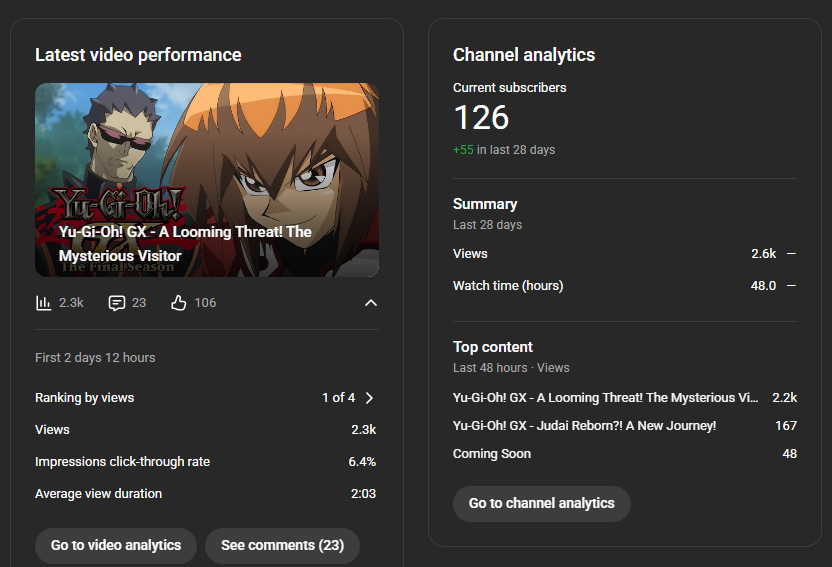The image size is (832, 567).
Task: Click Go to video analytics button
Action: pyautogui.click(x=116, y=545)
